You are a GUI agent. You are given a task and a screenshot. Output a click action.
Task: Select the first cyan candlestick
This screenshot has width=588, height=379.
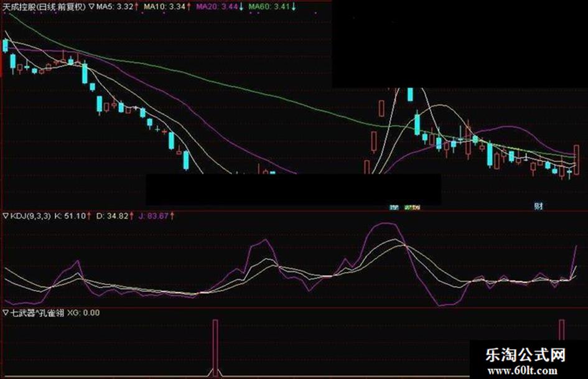coord(5,45)
